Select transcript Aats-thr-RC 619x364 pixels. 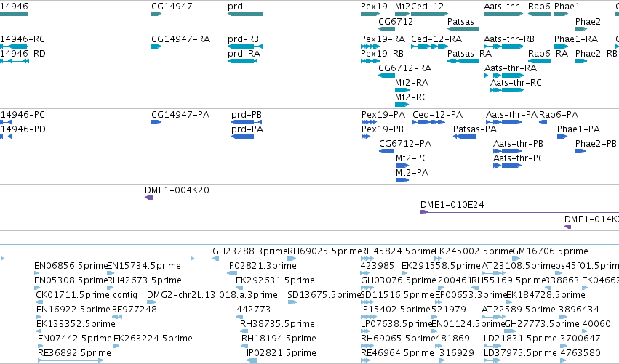click(507, 90)
